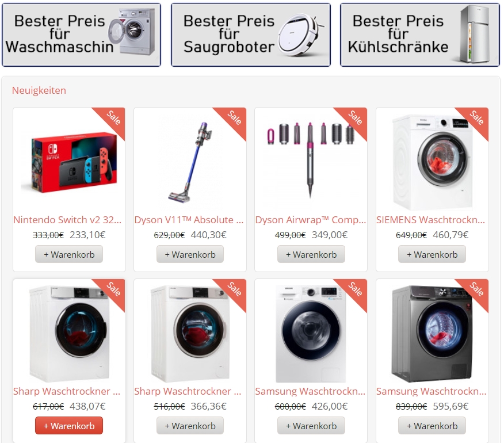Image resolution: width=504 pixels, height=443 pixels.
Task: Open the Bester Preis für Kühlschränke banner
Action: pos(420,35)
